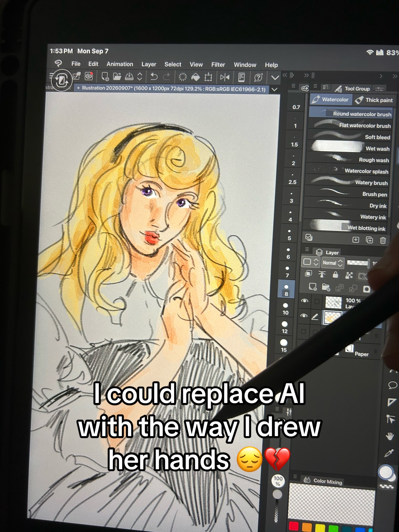Viewport: 399px width, 532px height.
Task: Open the Clip Studio Paint logo menu
Action: coord(58,63)
